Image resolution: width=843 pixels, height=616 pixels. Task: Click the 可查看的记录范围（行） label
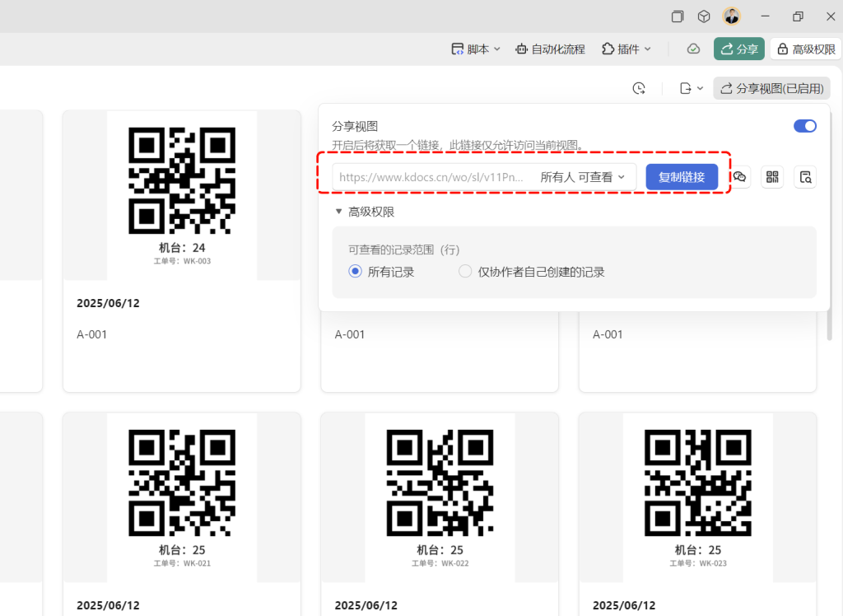pos(403,250)
